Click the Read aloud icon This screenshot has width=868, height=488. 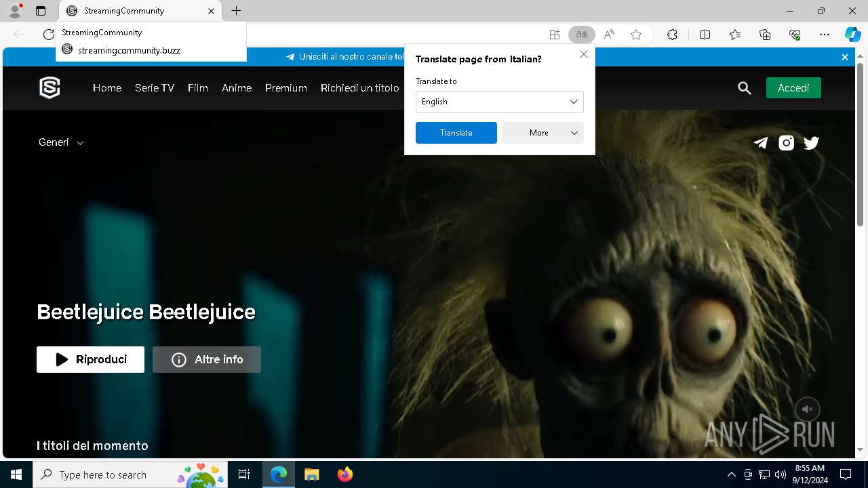point(609,35)
